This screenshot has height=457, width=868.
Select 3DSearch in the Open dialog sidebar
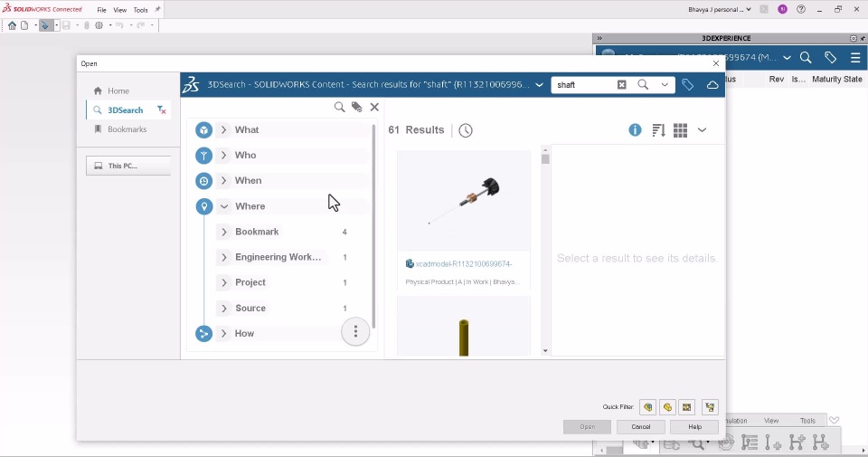pyautogui.click(x=125, y=110)
